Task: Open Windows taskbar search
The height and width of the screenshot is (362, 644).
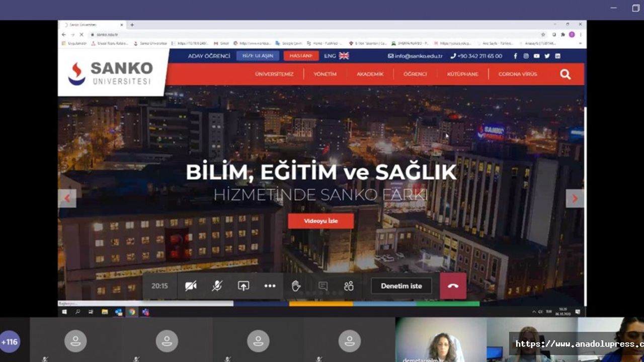Action: click(78, 312)
